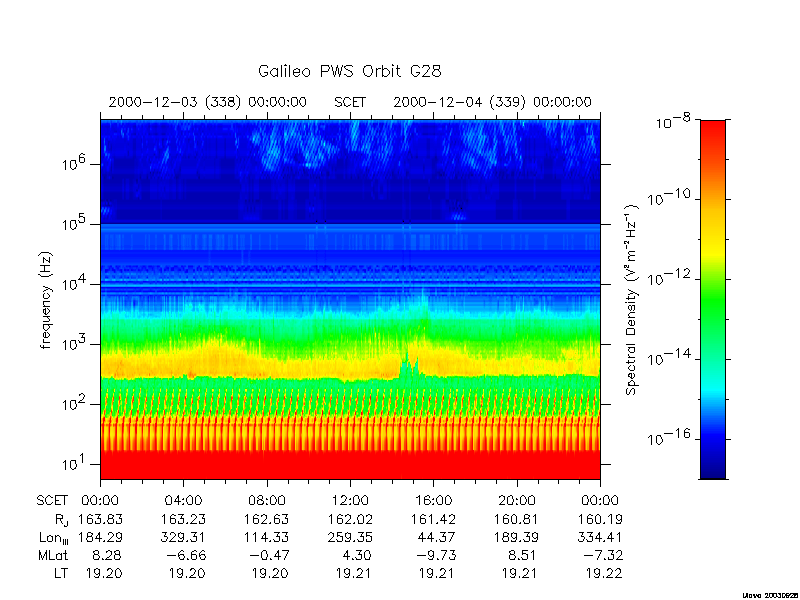Screen dimensions: 800x600
Task: Click the '12:00' time tick label
Action: point(350,501)
